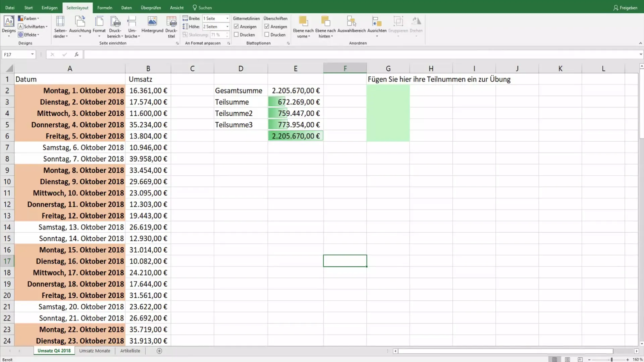Open the Effekte theme effects menu
Image resolution: width=644 pixels, height=362 pixels.
coord(29,35)
